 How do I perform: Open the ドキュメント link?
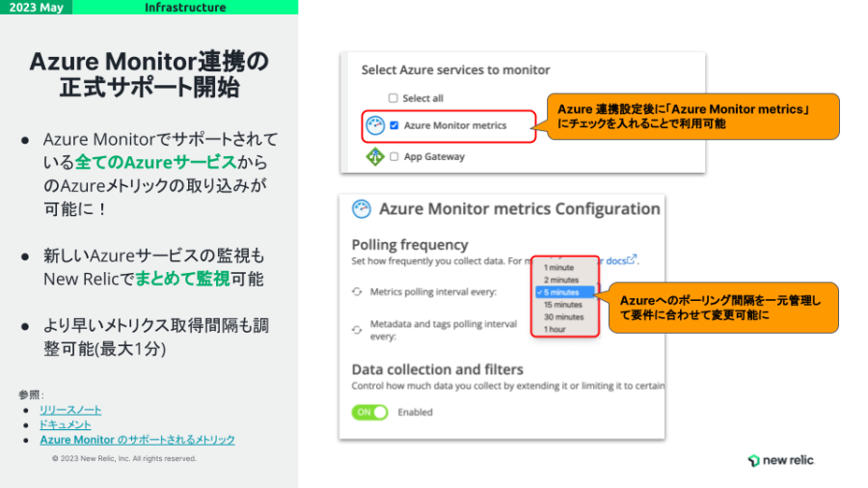pos(66,425)
